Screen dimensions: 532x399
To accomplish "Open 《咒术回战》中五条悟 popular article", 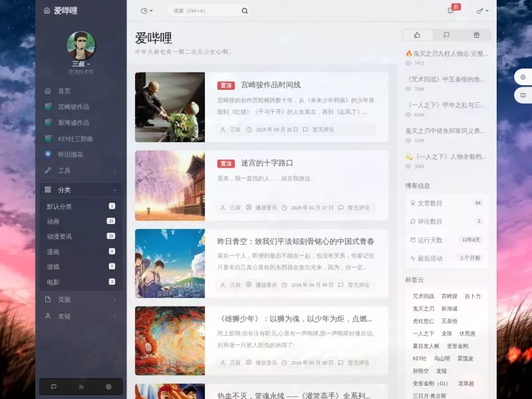I will [446, 79].
